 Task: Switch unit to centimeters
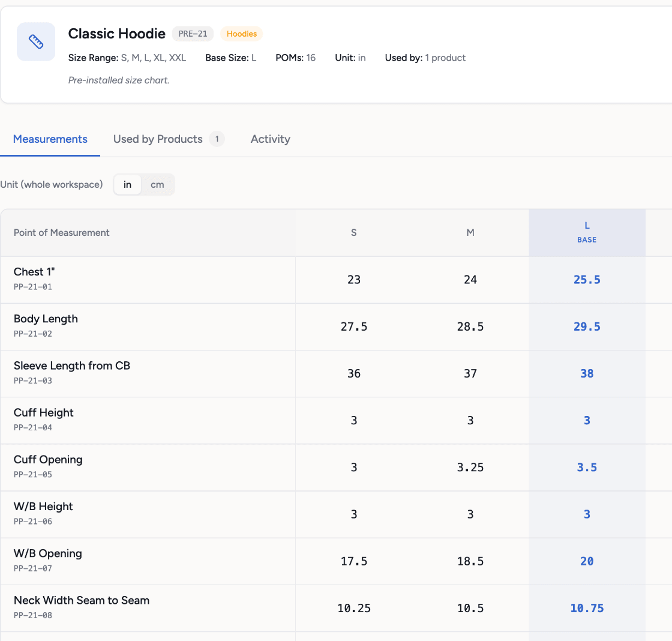click(x=157, y=184)
